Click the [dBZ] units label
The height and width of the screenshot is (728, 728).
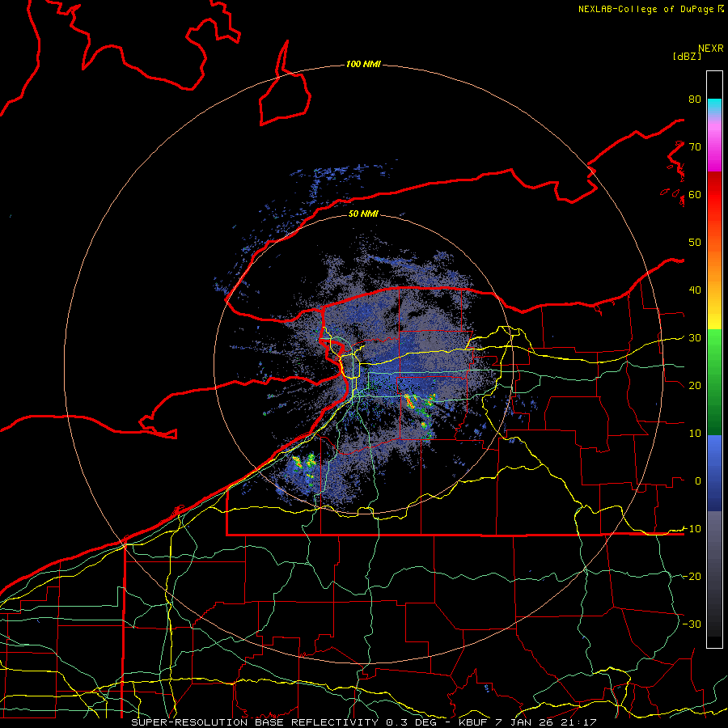687,56
